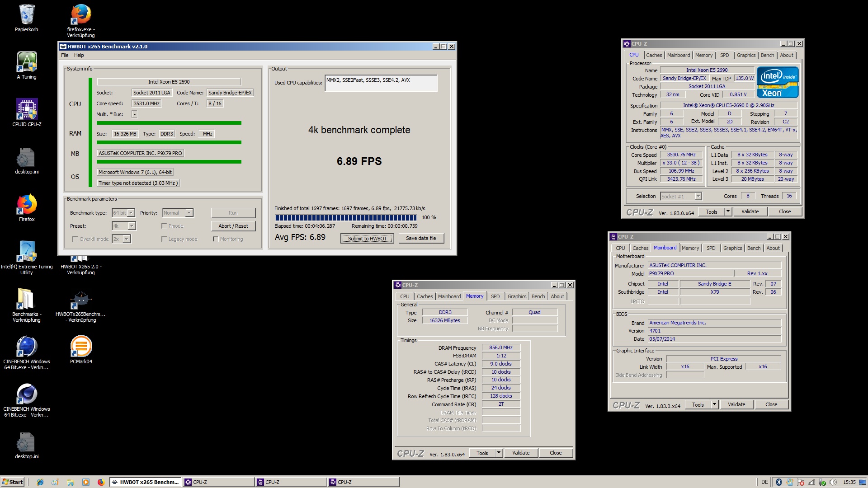Screen dimensions: 868x488
Task: Toggle the Legacy mode checkbox
Action: click(x=164, y=239)
